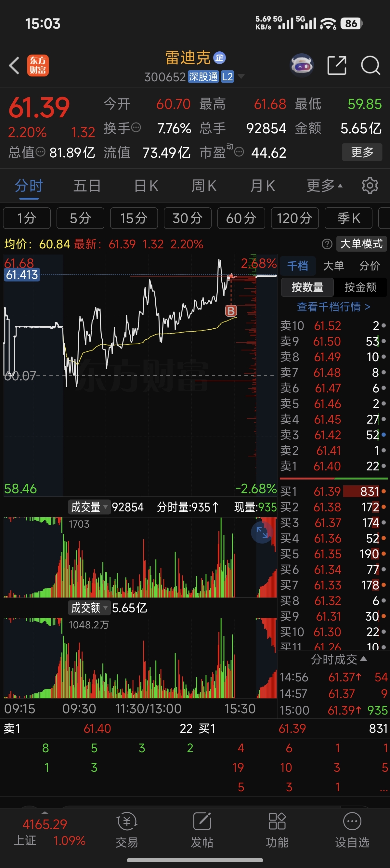The height and width of the screenshot is (868, 390).
Task: Tap the 深股通 badge
Action: (x=203, y=77)
